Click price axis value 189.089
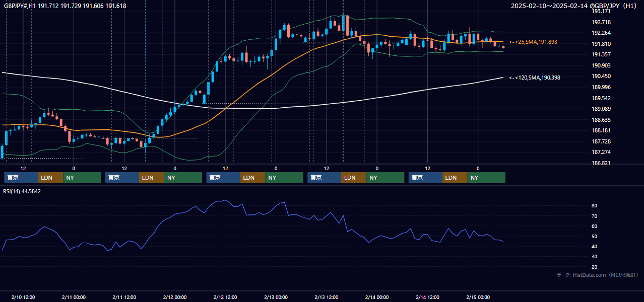 coord(601,109)
